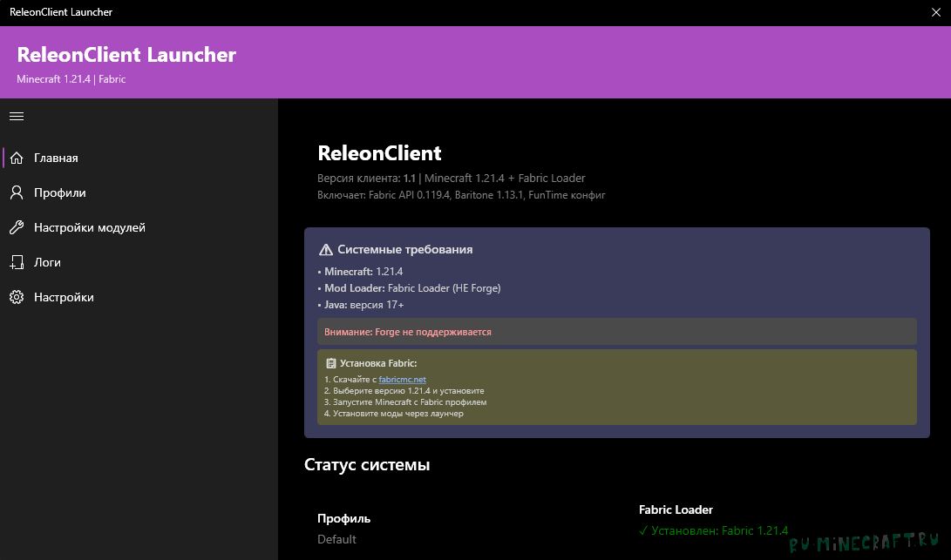Click the Логи sidebar icon
Screen dimensions: 951x560
[16, 262]
